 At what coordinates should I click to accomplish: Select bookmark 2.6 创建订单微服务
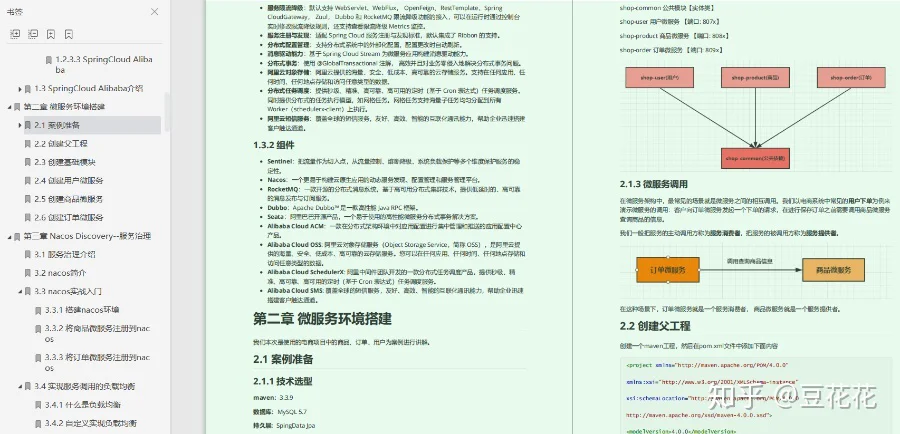point(68,218)
